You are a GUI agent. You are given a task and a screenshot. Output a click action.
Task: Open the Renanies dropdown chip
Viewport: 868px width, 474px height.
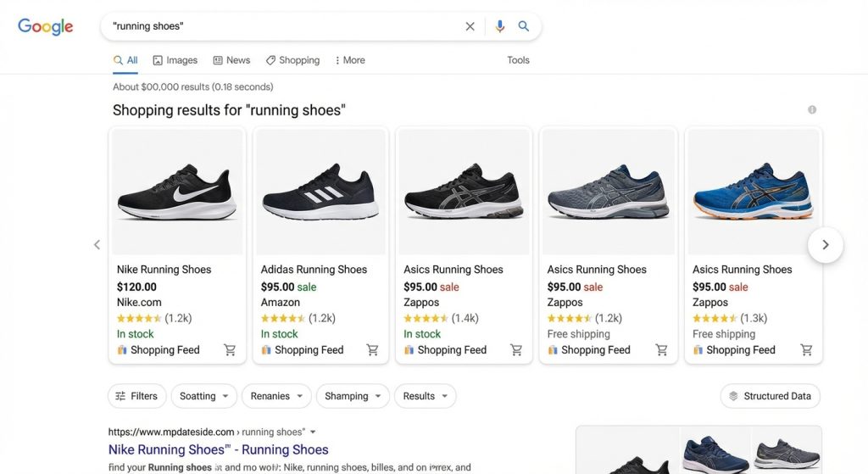pyautogui.click(x=276, y=396)
